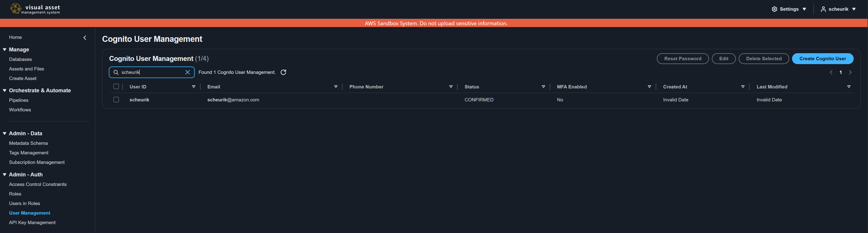Screen dimensions: 868x233
Task: Open API Key Management page
Action: pos(32,223)
